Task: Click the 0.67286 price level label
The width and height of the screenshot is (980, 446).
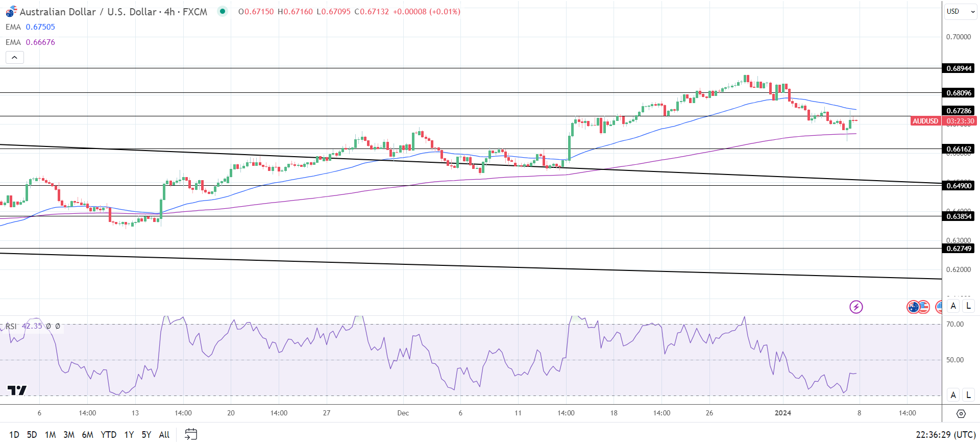Action: [x=959, y=111]
